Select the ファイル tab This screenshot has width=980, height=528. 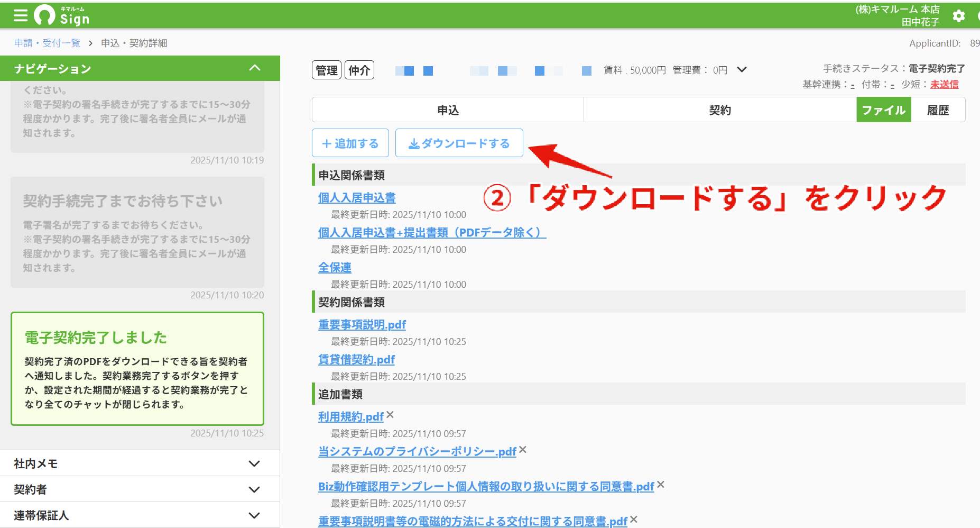tap(884, 110)
